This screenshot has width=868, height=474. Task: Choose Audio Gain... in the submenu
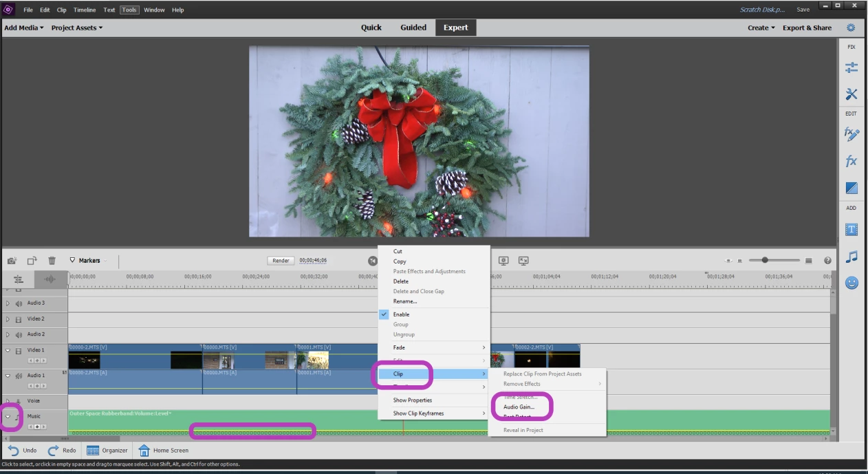coord(519,407)
